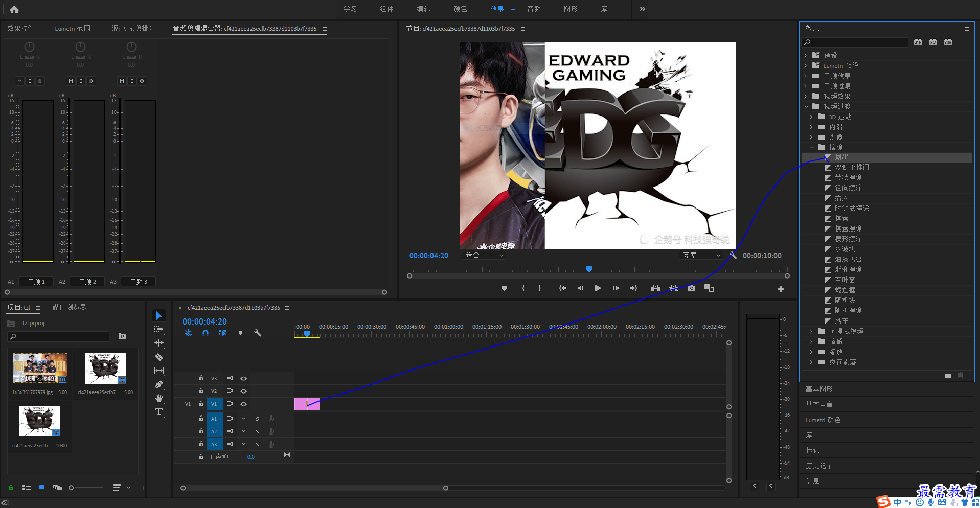Open the 历史记录 panel
This screenshot has height=508, width=980.
[x=819, y=466]
